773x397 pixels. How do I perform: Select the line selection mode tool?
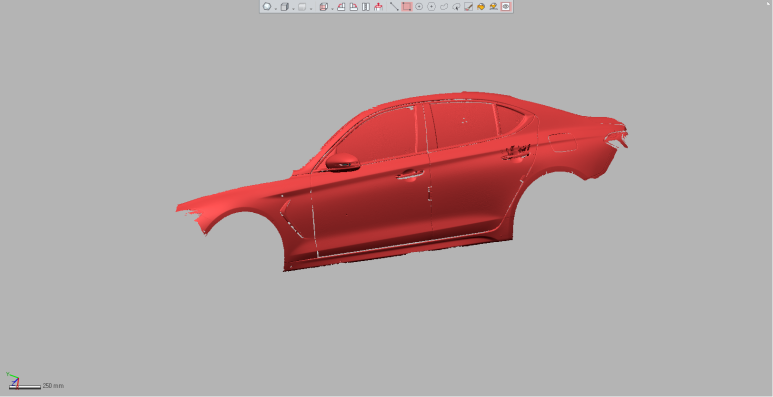click(x=394, y=6)
